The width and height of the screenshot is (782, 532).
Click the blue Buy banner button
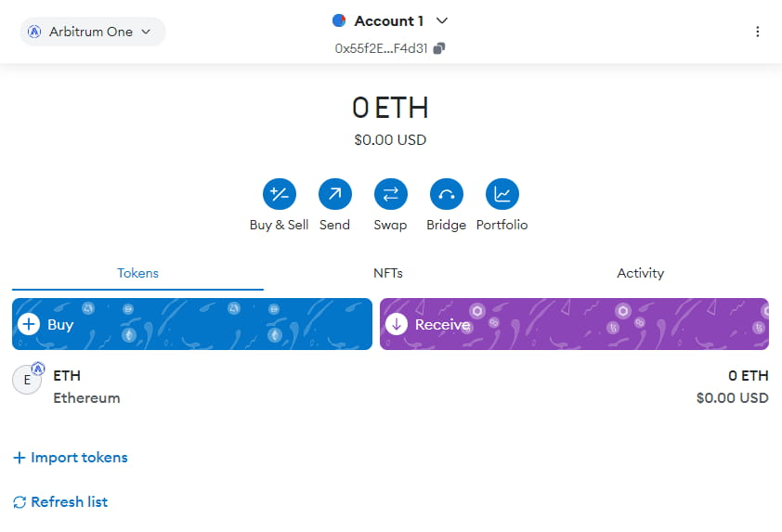pos(191,324)
